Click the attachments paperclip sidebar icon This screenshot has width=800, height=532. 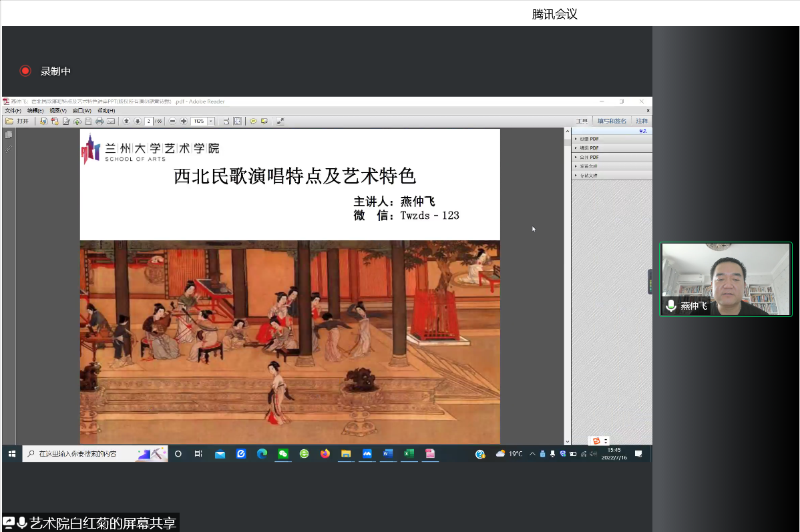tap(9, 150)
